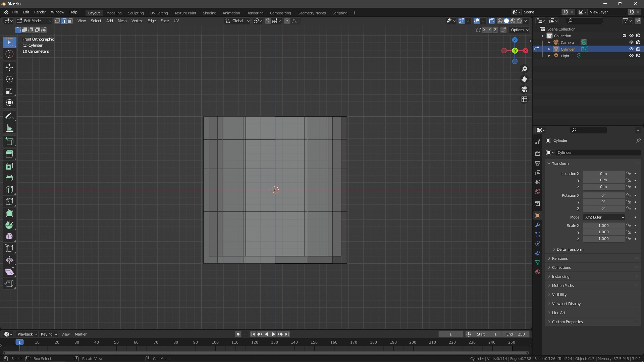
Task: Hide the Camera object with eye icon
Action: coord(631,42)
